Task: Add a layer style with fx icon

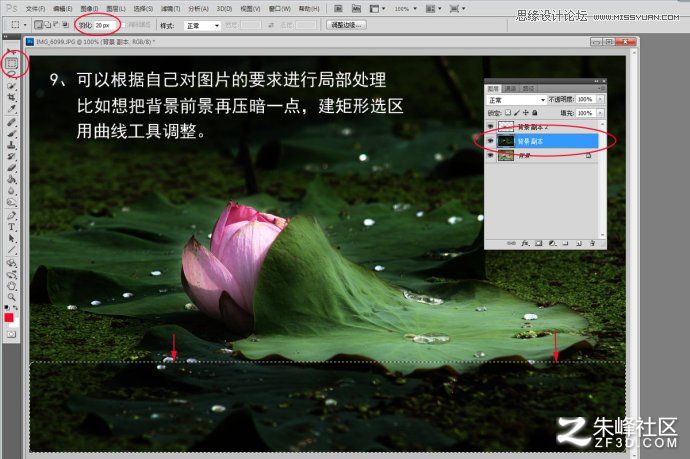Action: click(x=525, y=243)
